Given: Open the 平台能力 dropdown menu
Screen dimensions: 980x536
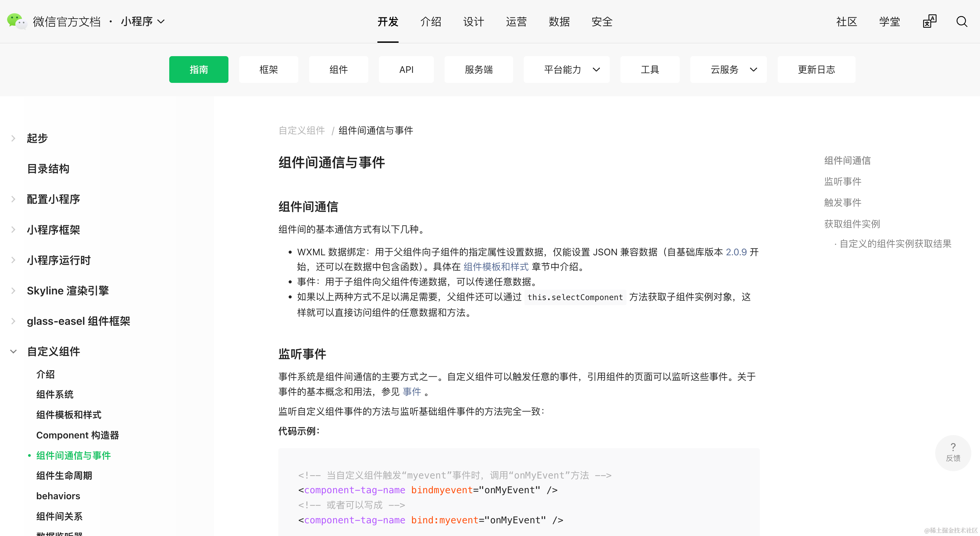Looking at the screenshot, I should [x=567, y=70].
